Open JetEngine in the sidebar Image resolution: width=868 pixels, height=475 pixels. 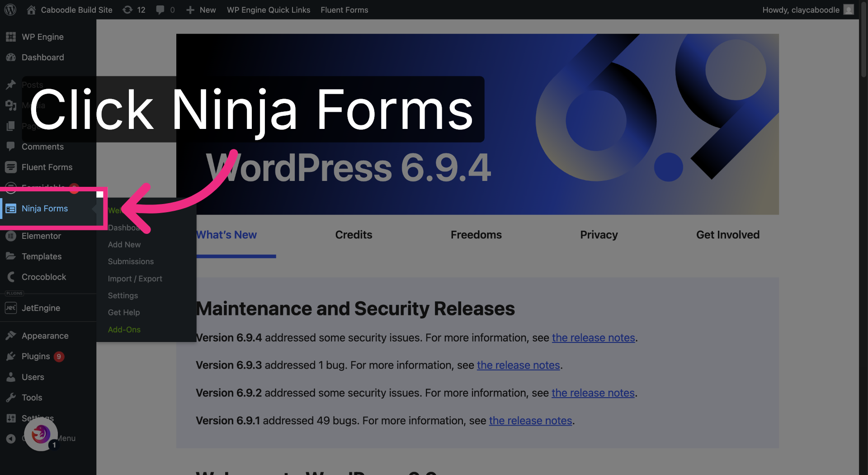(x=41, y=308)
